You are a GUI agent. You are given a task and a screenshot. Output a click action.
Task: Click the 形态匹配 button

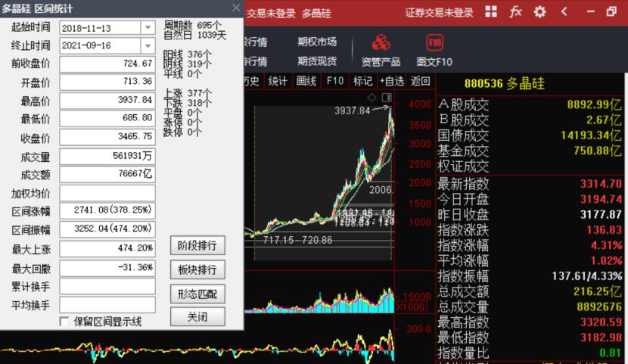coord(197,294)
